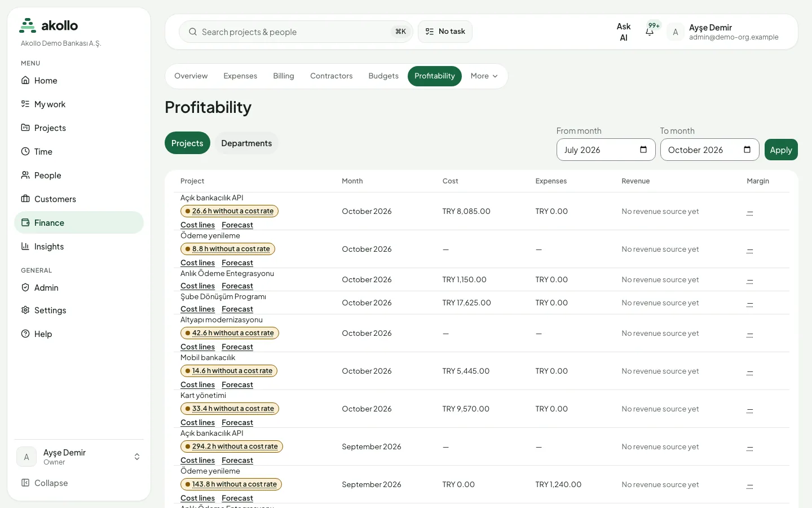Image resolution: width=812 pixels, height=508 pixels.
Task: Click the No task timer button
Action: (x=445, y=32)
